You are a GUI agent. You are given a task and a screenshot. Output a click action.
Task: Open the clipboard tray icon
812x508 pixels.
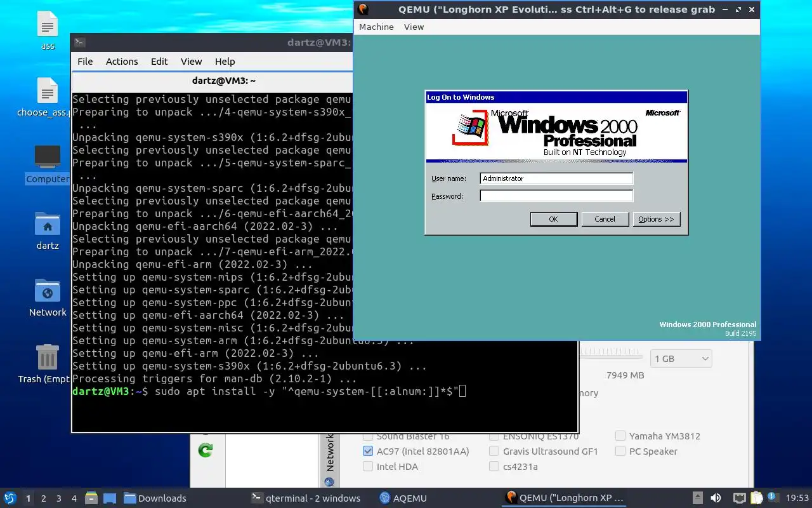(756, 498)
